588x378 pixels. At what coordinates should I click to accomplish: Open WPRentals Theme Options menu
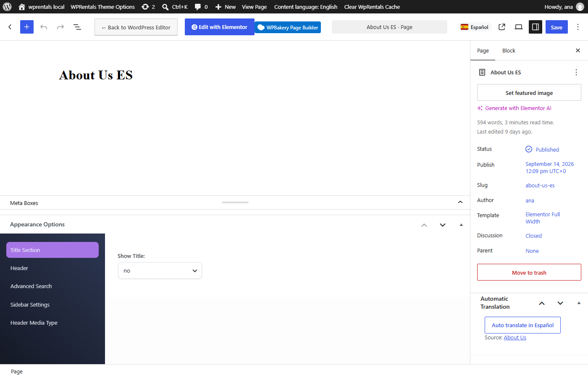point(103,7)
